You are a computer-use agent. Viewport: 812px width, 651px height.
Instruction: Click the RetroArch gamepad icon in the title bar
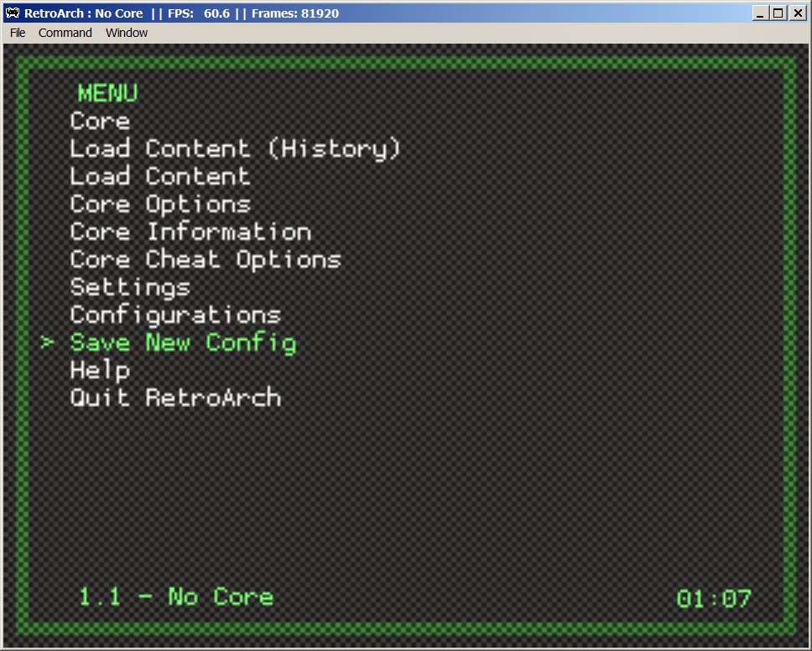pos(11,13)
